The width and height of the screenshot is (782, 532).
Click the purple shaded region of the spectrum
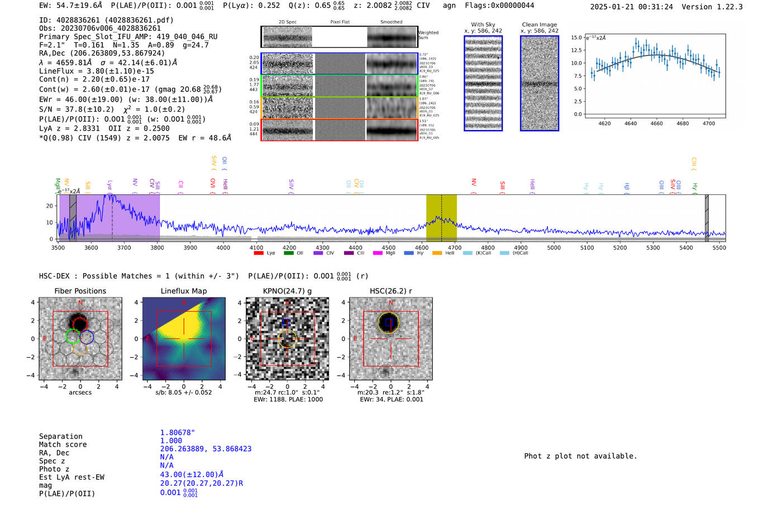click(x=109, y=218)
